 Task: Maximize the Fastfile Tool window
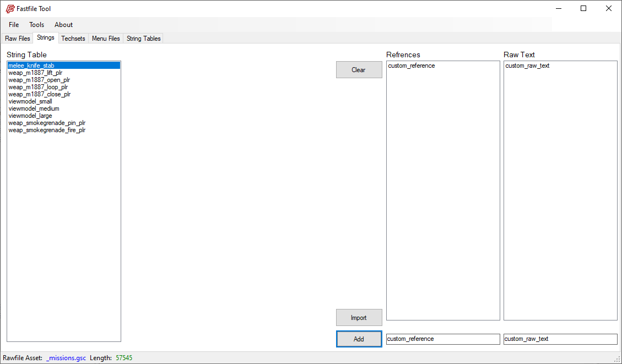pos(583,8)
